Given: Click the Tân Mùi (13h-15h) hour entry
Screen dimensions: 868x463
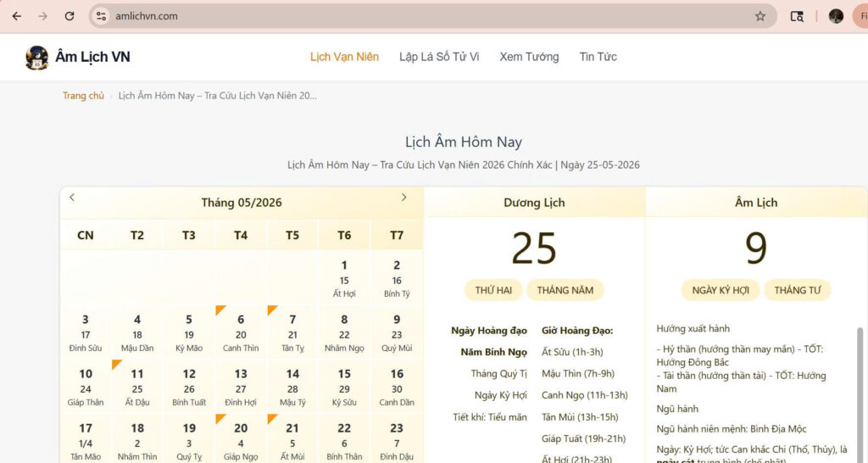Looking at the screenshot, I should (580, 417).
